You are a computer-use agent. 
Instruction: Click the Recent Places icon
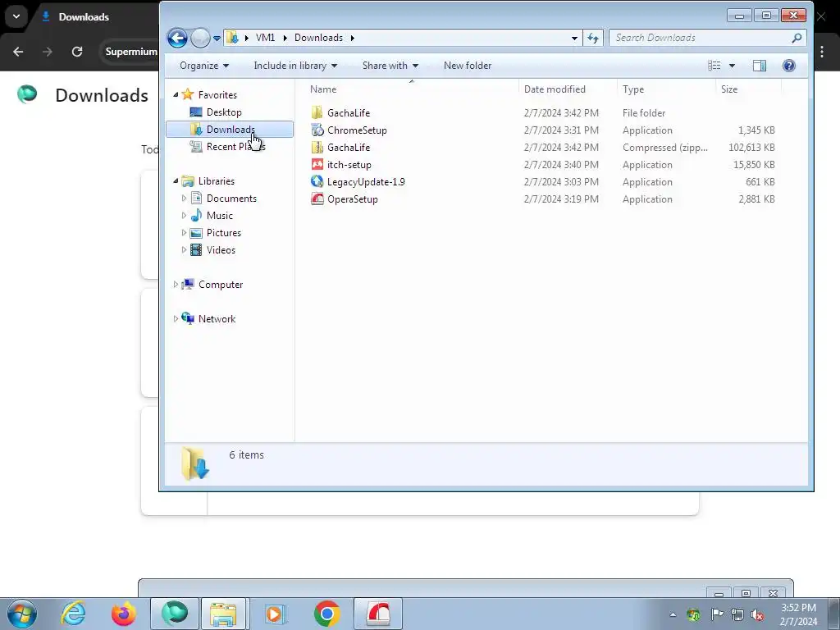pyautogui.click(x=196, y=146)
